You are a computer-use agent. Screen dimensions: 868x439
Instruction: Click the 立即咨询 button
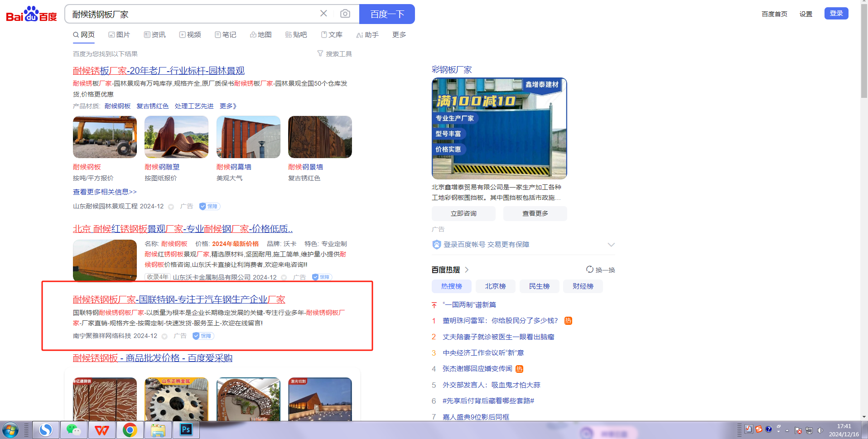tap(463, 213)
